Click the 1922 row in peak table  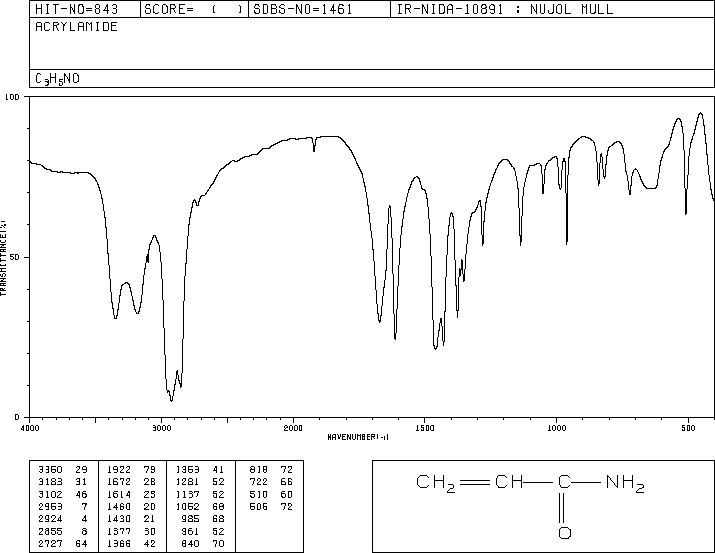click(130, 468)
